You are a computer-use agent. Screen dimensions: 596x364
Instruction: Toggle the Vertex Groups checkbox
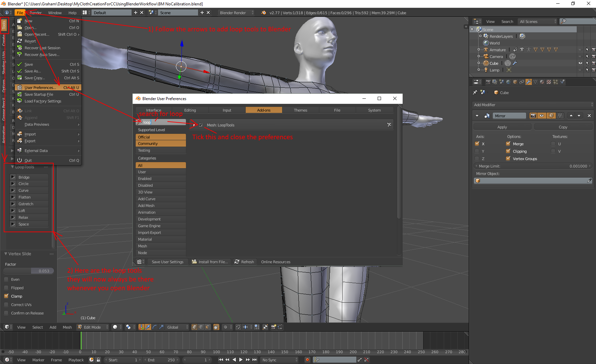point(508,158)
